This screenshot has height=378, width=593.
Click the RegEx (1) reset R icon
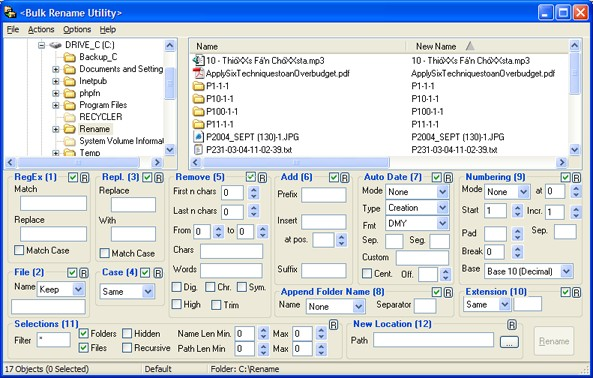(x=84, y=178)
